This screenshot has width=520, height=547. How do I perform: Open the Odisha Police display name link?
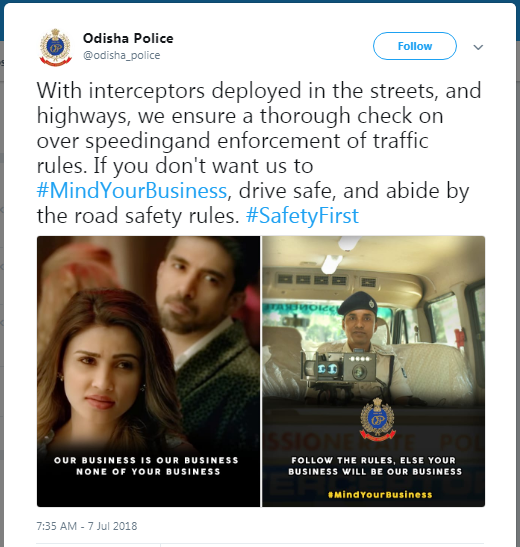pos(128,38)
